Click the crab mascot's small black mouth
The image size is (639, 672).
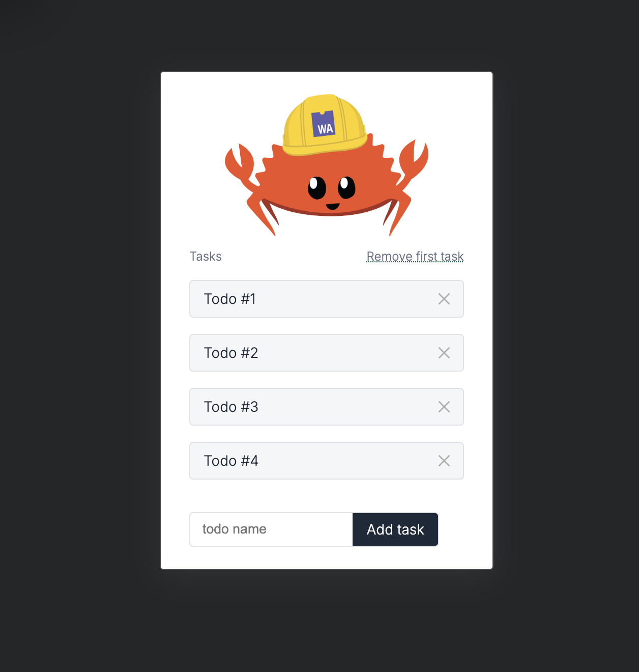pyautogui.click(x=332, y=206)
